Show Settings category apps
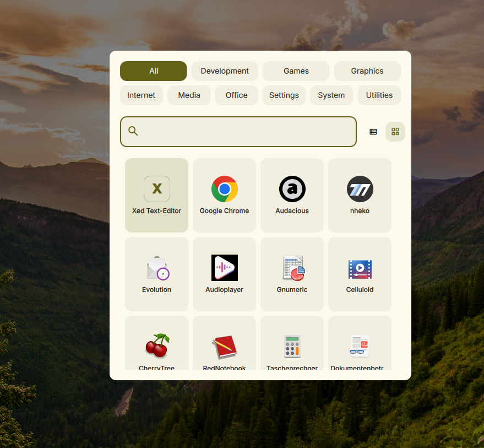 pyautogui.click(x=284, y=95)
